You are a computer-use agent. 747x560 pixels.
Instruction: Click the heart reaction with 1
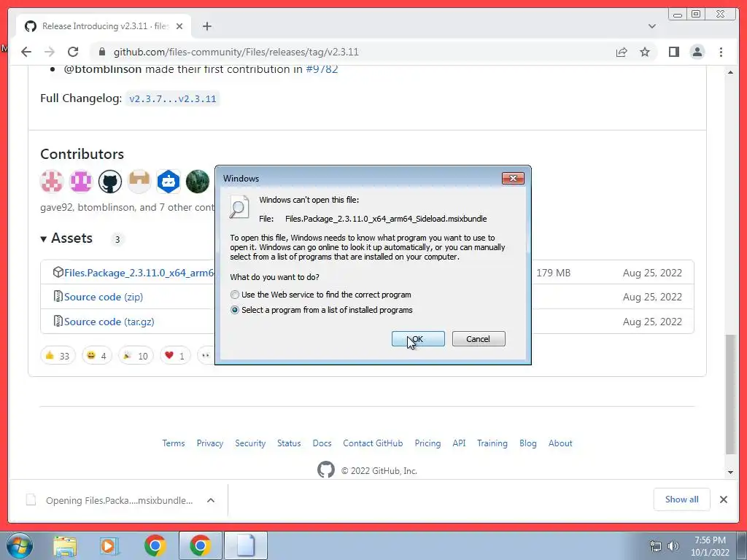(x=175, y=356)
